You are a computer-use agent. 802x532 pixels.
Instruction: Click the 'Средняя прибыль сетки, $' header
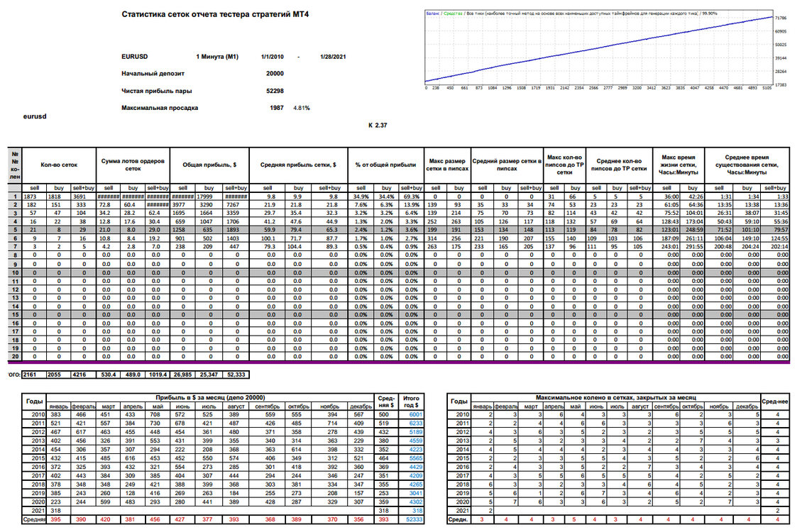(x=298, y=165)
